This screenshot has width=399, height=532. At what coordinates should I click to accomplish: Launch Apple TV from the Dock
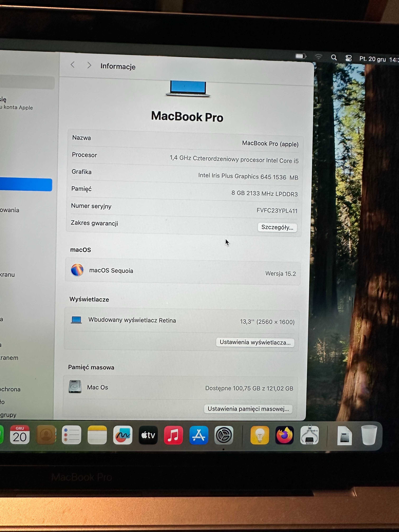[x=148, y=435]
